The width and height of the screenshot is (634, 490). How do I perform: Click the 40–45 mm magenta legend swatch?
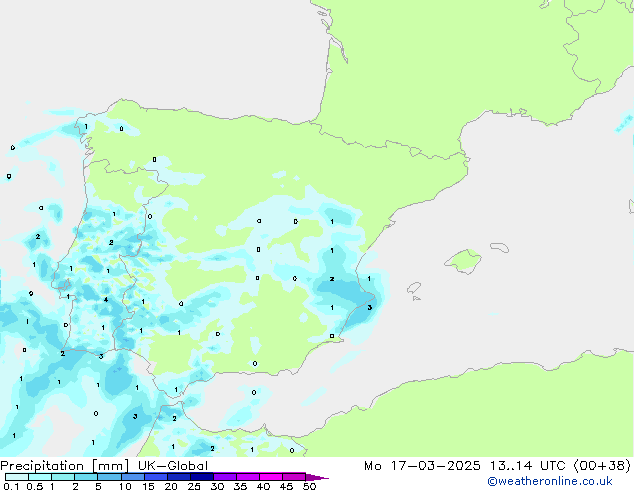[271, 477]
